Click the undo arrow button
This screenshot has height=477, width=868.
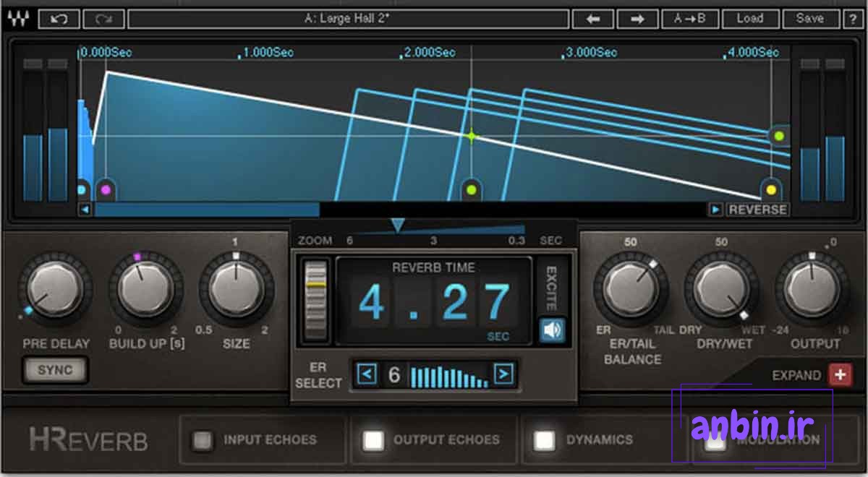click(x=59, y=19)
